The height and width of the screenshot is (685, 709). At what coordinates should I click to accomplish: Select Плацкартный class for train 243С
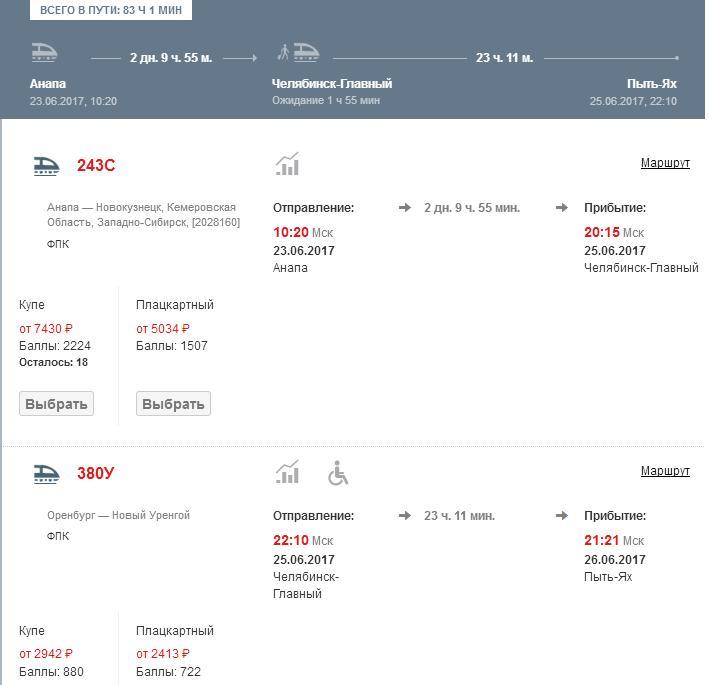pyautogui.click(x=173, y=404)
